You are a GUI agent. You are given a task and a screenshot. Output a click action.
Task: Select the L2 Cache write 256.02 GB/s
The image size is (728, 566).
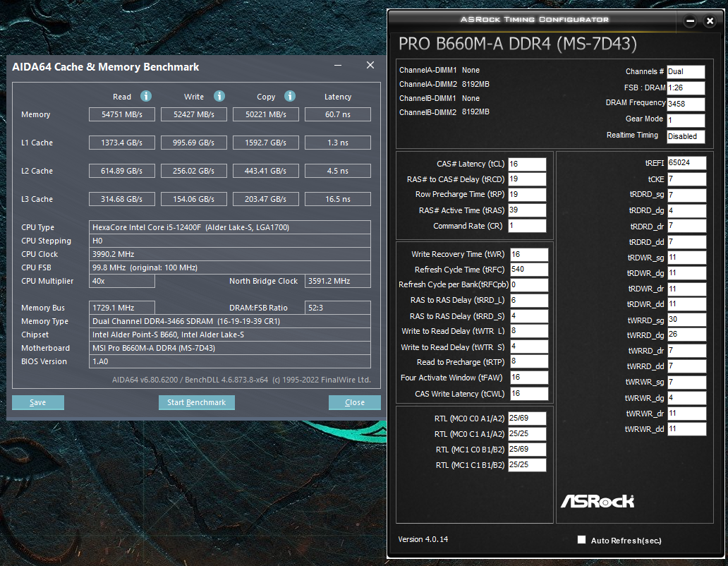click(194, 171)
